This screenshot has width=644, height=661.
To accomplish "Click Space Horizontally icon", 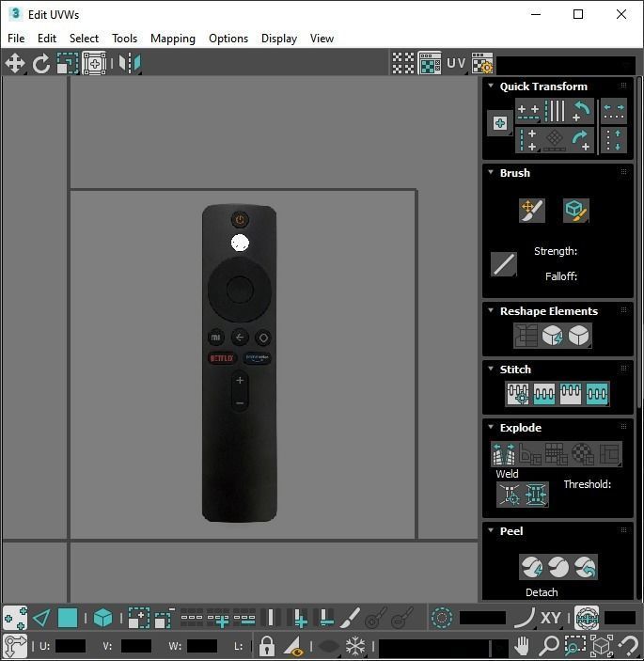I will click(x=614, y=112).
